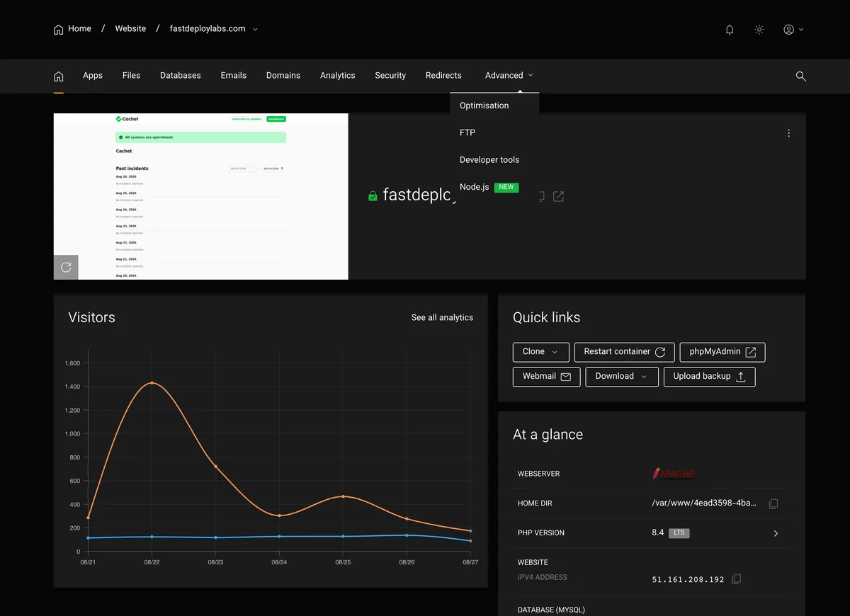Go to Domains tab

(x=283, y=75)
